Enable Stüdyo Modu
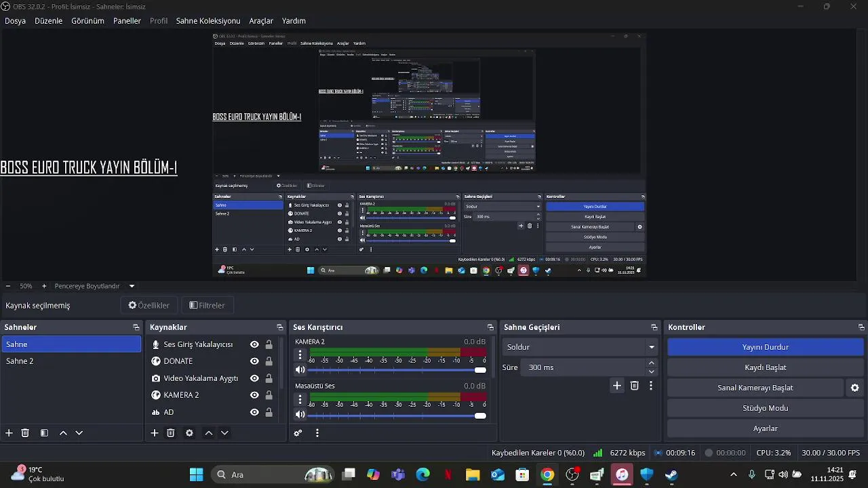The width and height of the screenshot is (868, 488). coord(765,408)
